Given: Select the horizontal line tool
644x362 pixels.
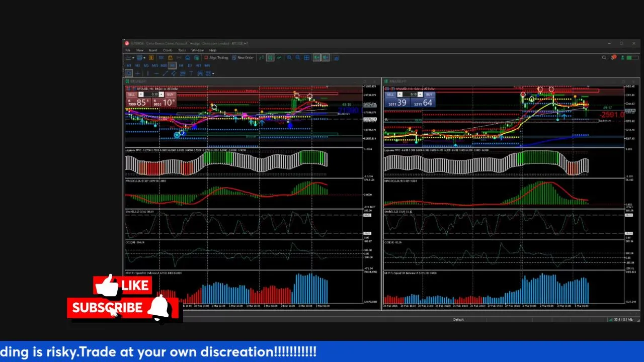Looking at the screenshot, I should click(x=156, y=73).
